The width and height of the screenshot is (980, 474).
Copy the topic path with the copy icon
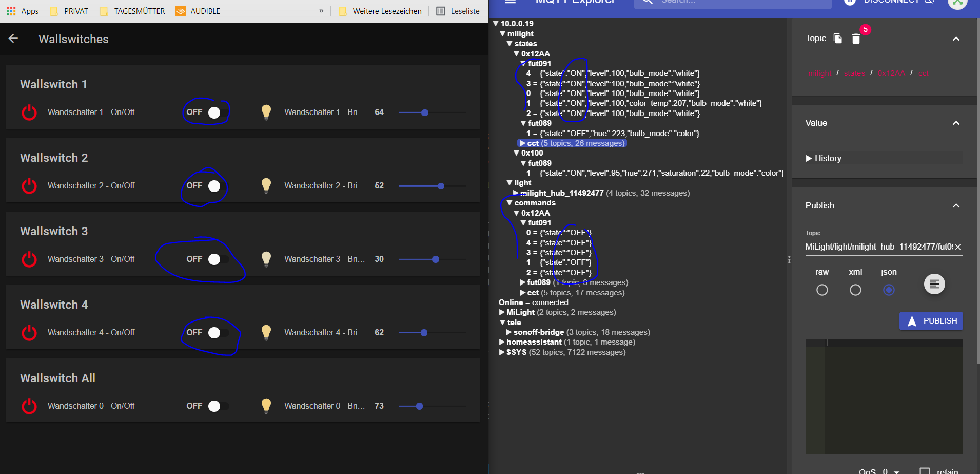pyautogui.click(x=838, y=39)
